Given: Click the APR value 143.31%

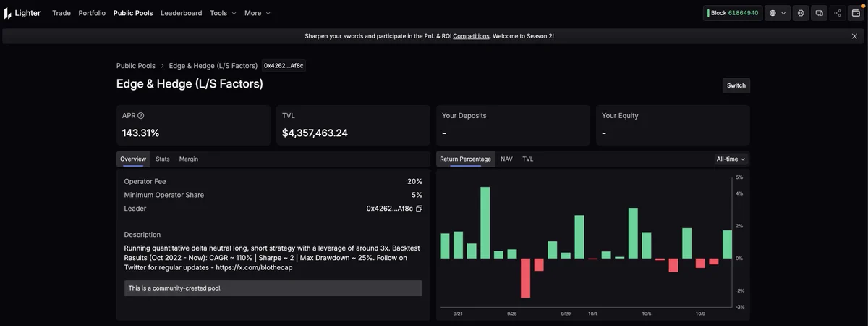Looking at the screenshot, I should point(141,133).
